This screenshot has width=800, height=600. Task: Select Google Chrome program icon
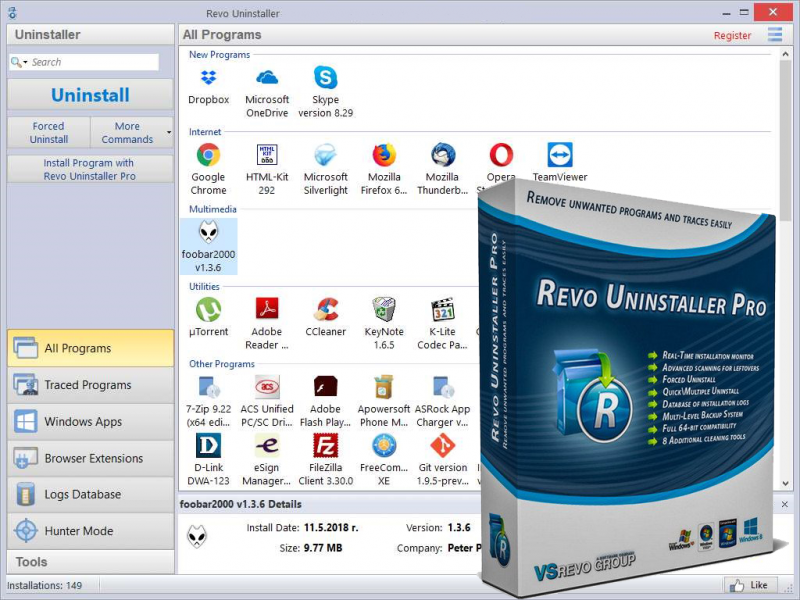(x=208, y=155)
